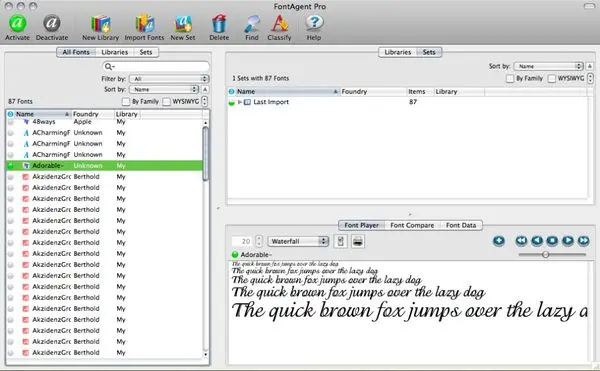Click the New Set toolbar icon
This screenshot has height=371, width=600.
coord(183,24)
